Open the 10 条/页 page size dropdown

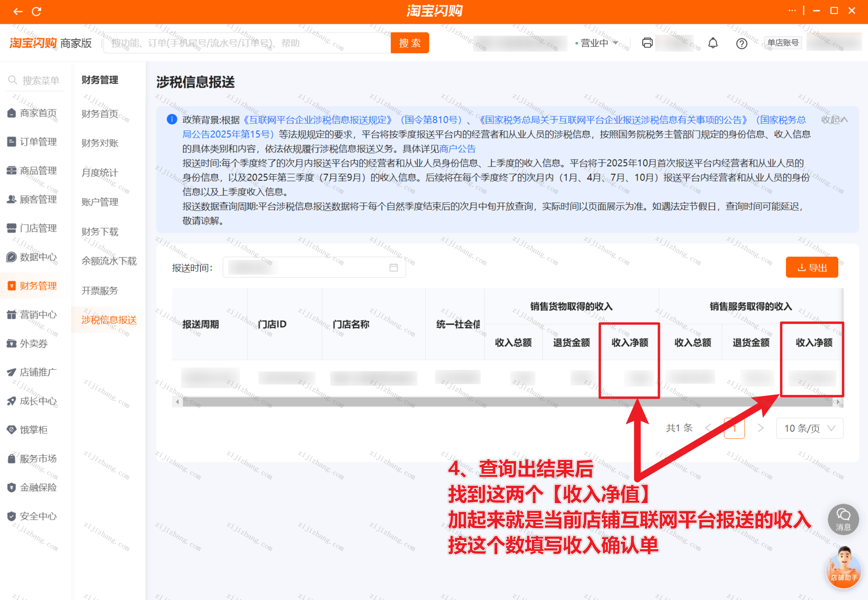coord(810,428)
